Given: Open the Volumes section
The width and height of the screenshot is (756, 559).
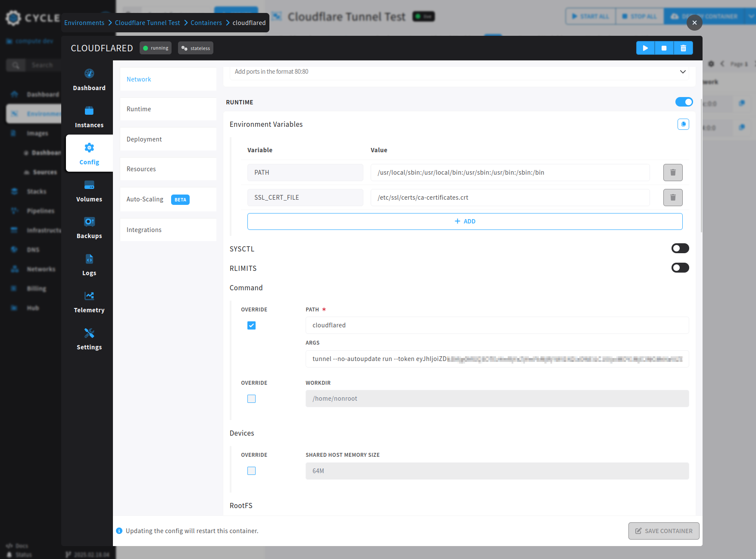Looking at the screenshot, I should pyautogui.click(x=89, y=191).
